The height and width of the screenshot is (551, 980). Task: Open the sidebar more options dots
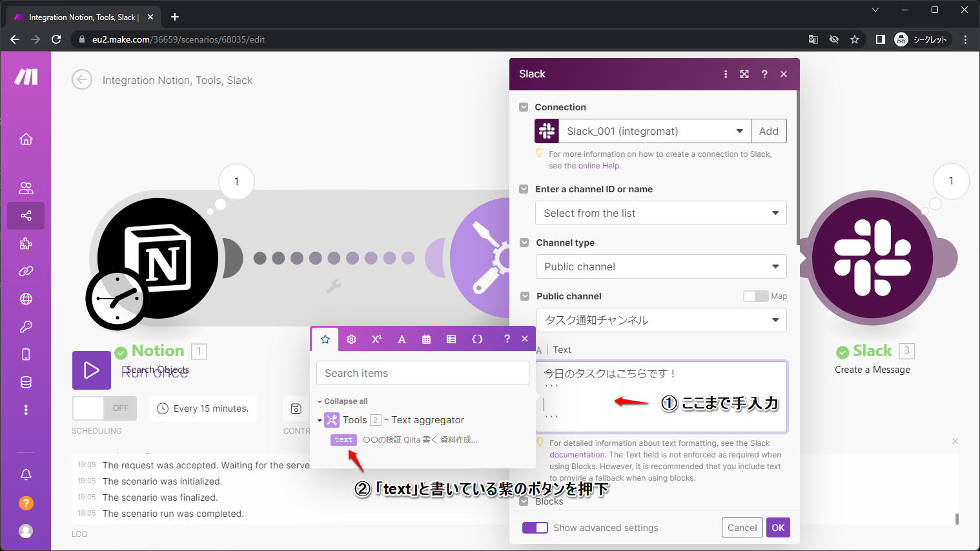coord(26,410)
